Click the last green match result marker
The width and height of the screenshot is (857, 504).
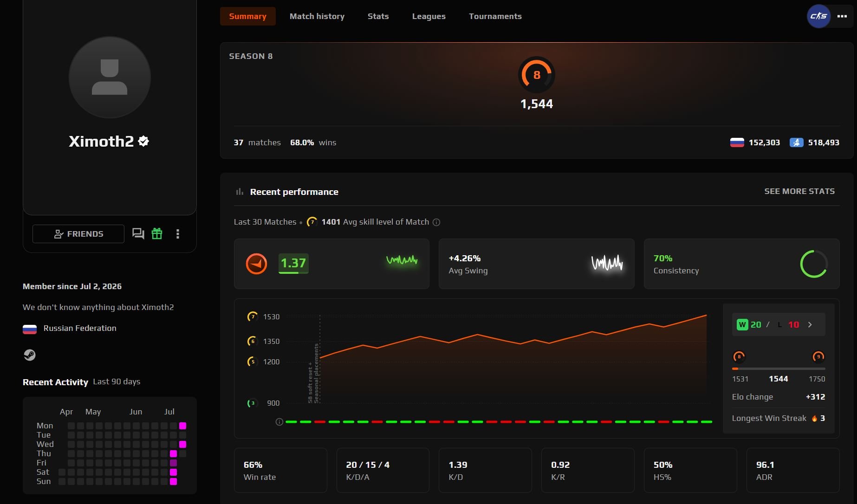point(706,422)
